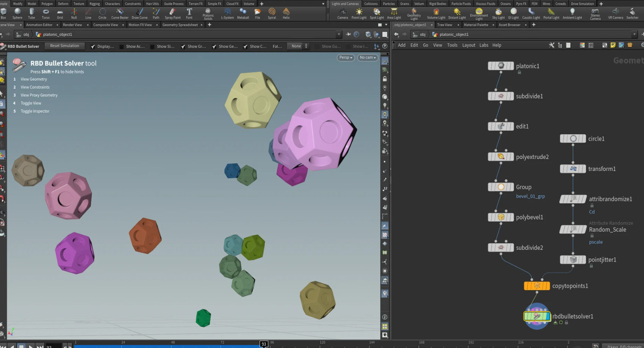Expand the No cam camera menu
644x348 pixels.
[x=367, y=58]
